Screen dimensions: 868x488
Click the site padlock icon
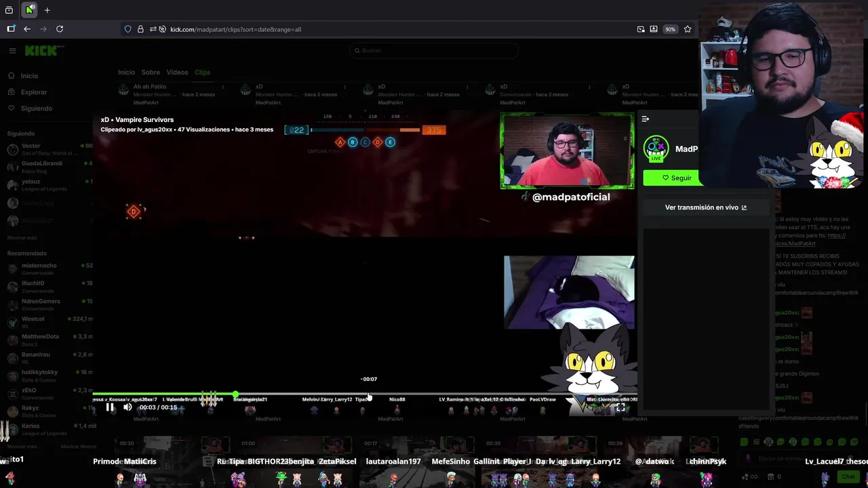pyautogui.click(x=140, y=29)
